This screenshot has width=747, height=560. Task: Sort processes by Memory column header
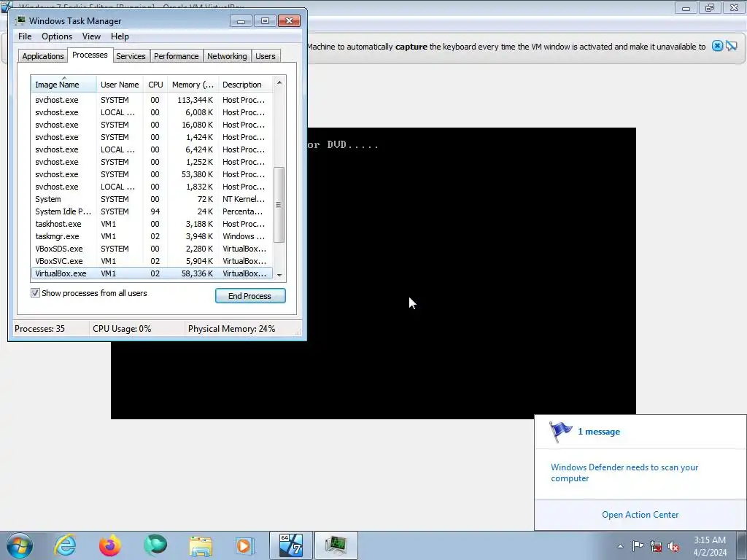[x=193, y=85]
